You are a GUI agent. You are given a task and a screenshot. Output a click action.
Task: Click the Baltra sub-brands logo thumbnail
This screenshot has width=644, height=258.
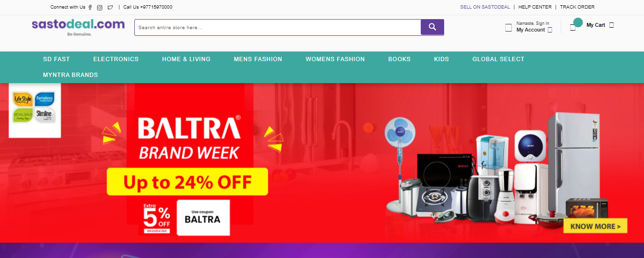point(35,110)
